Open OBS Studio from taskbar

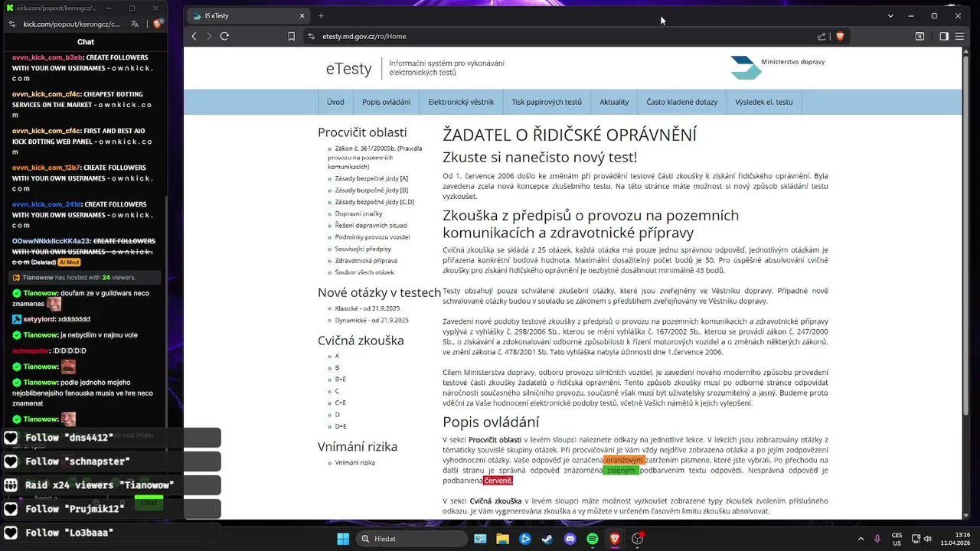[638, 539]
